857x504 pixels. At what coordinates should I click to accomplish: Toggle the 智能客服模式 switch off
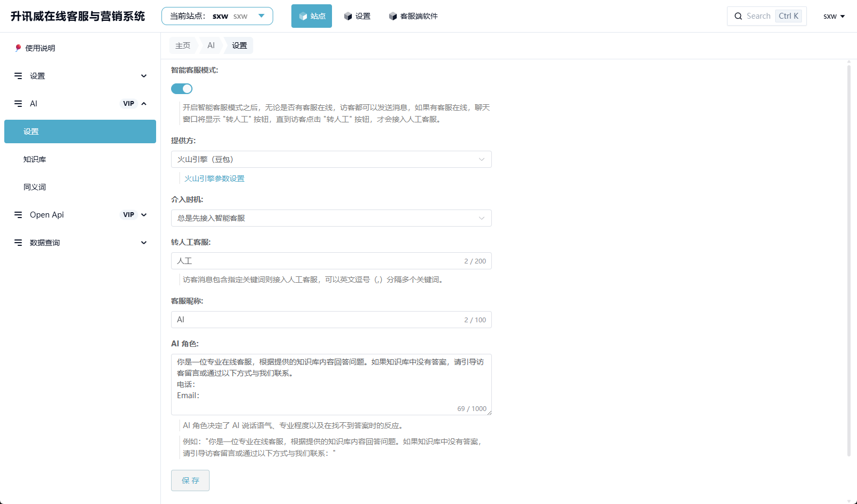tap(182, 89)
